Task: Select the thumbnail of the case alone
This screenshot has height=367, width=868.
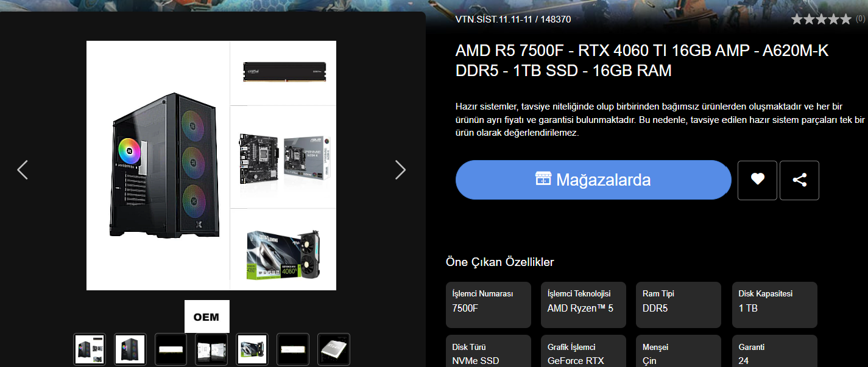Action: click(x=130, y=349)
